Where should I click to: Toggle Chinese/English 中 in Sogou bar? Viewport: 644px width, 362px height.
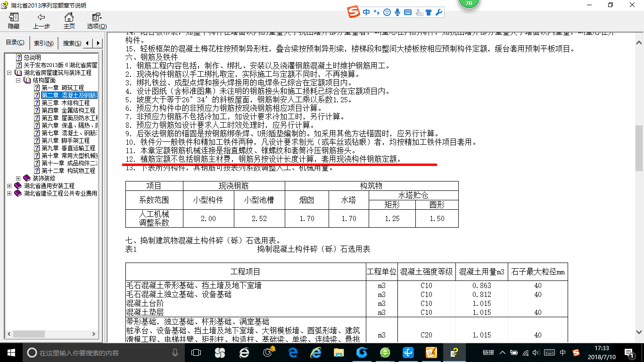click(x=367, y=13)
